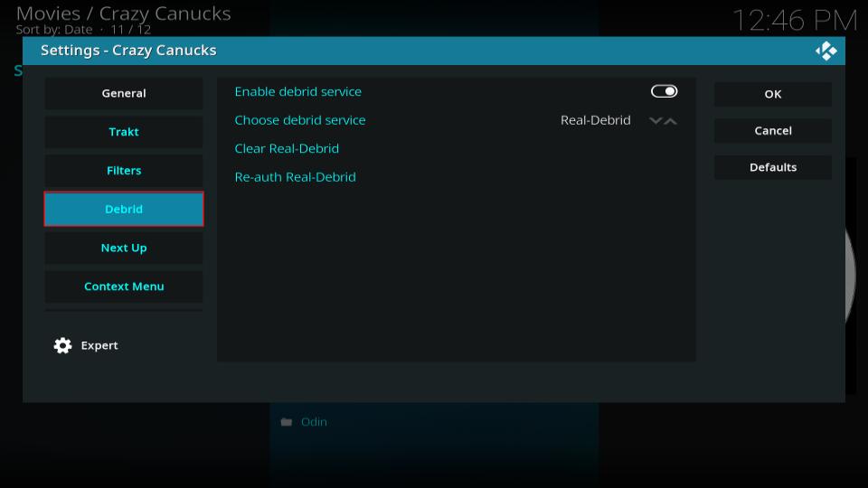The width and height of the screenshot is (868, 488).
Task: Click Re-auth Real-Debrid option
Action: 295,177
